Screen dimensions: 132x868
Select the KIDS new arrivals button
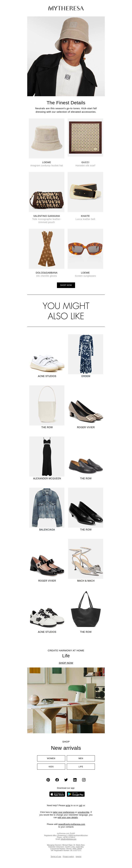pyautogui.click(x=51, y=767)
